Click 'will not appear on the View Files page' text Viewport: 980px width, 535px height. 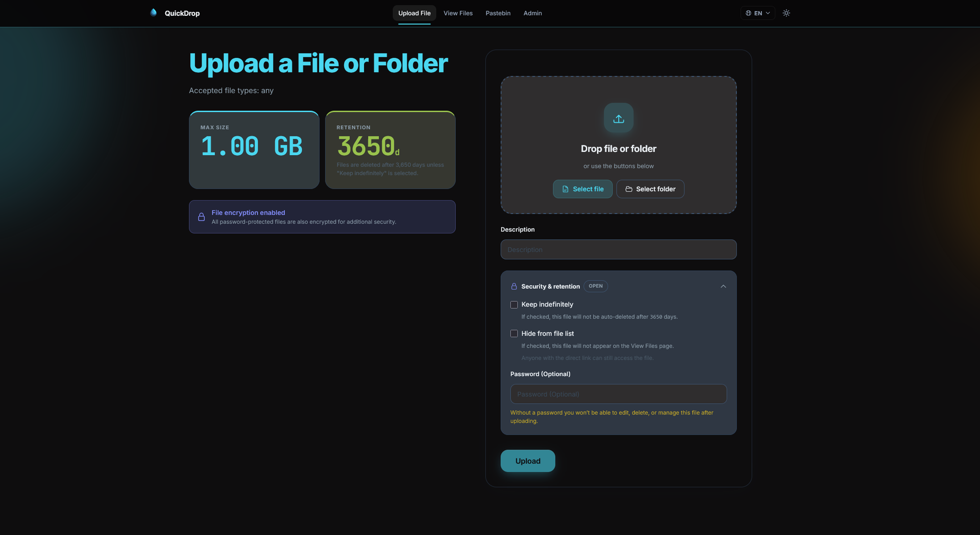coord(598,346)
